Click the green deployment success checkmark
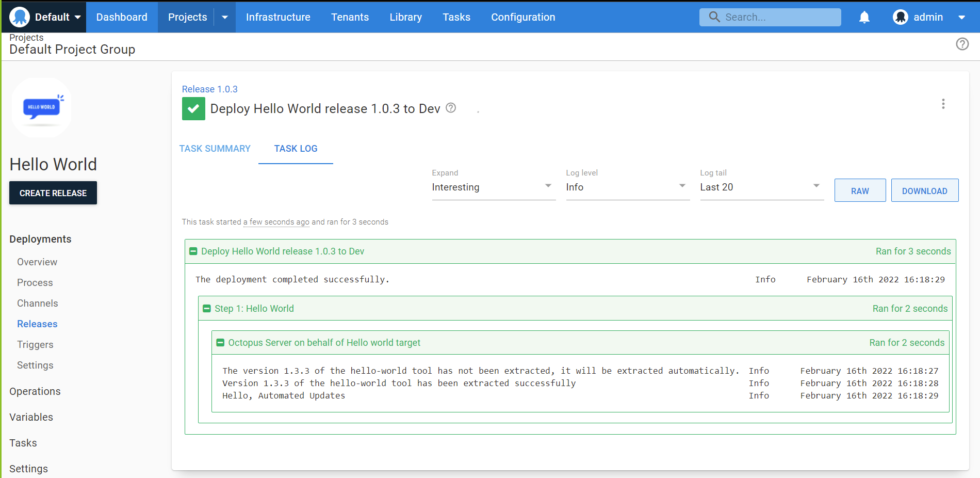This screenshot has width=980, height=478. click(x=193, y=108)
